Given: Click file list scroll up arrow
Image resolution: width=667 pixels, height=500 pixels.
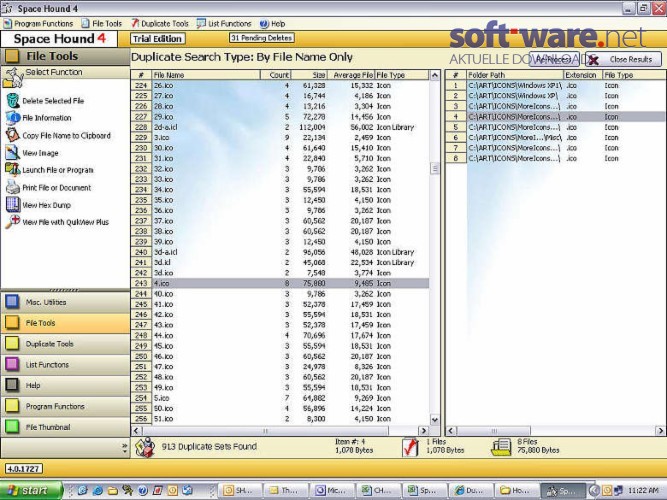Looking at the screenshot, I should (435, 76).
